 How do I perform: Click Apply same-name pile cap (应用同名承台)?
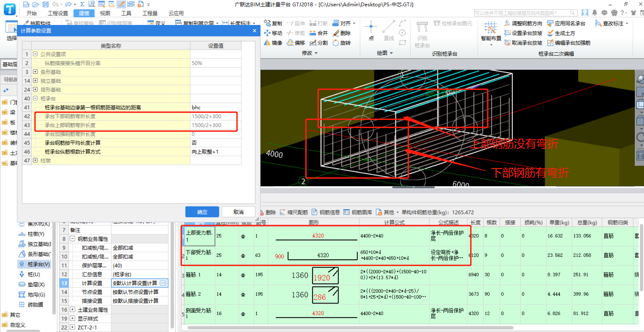[566, 23]
